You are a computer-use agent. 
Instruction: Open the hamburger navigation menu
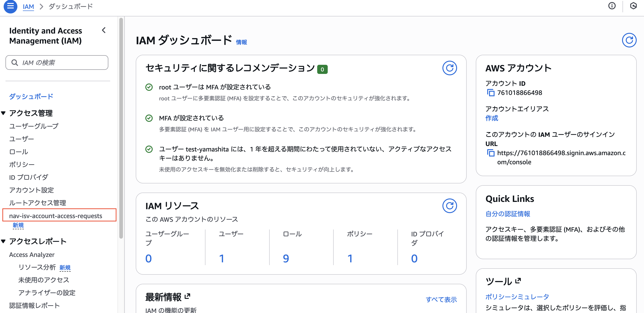10,7
